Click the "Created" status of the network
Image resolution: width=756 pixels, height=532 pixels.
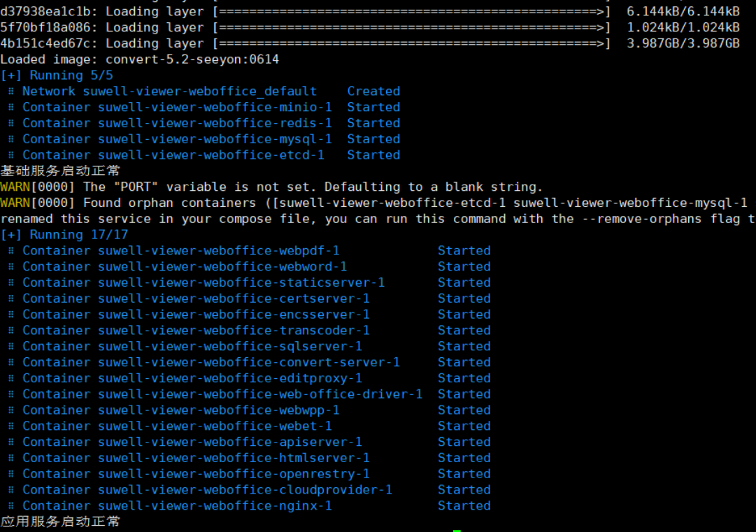point(373,92)
